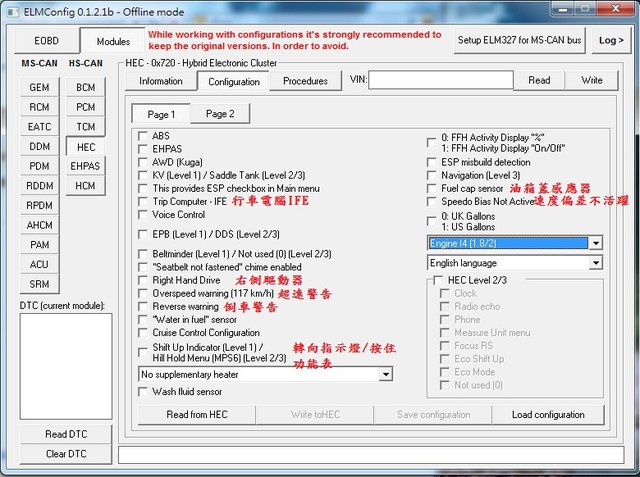The height and width of the screenshot is (477, 640).
Task: Open the EOBD tab
Action: 45,41
